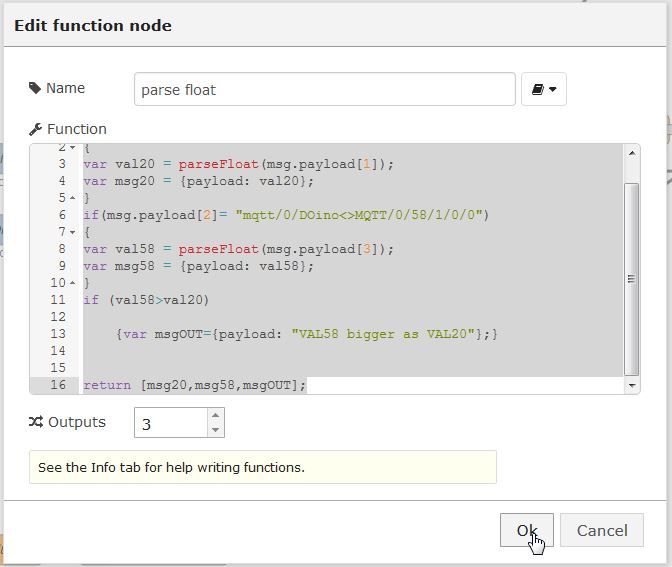
Task: Click the Cancel button
Action: pyautogui.click(x=601, y=530)
